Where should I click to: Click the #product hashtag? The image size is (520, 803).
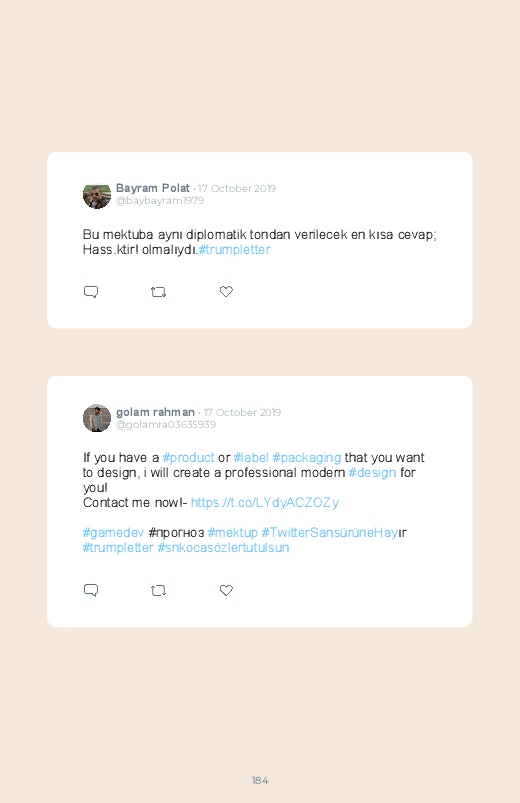coord(189,457)
